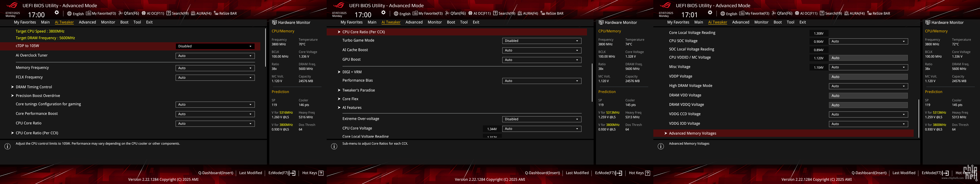Open the Core Performance Boost dropdown
The height and width of the screenshot is (184, 980).
(x=215, y=114)
